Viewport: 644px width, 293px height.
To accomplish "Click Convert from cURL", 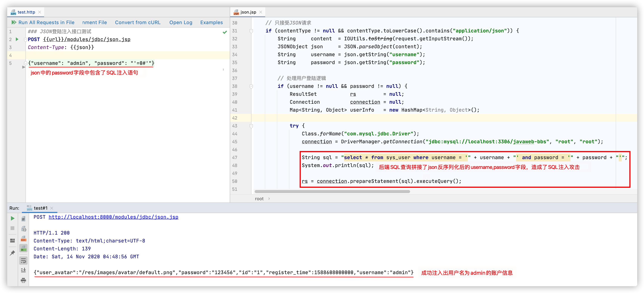I will tap(138, 22).
